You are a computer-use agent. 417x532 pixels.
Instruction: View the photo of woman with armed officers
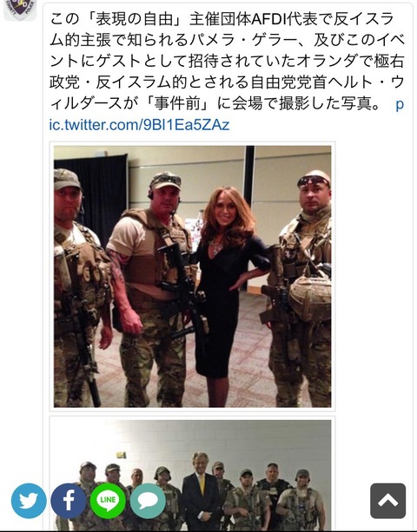pyautogui.click(x=193, y=277)
